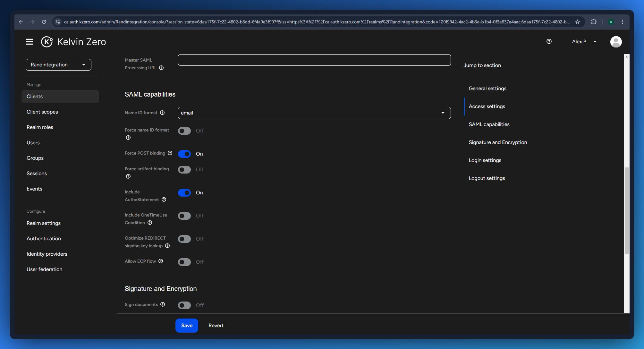This screenshot has height=349, width=644.
Task: Open the help icon in the header
Action: click(x=549, y=41)
